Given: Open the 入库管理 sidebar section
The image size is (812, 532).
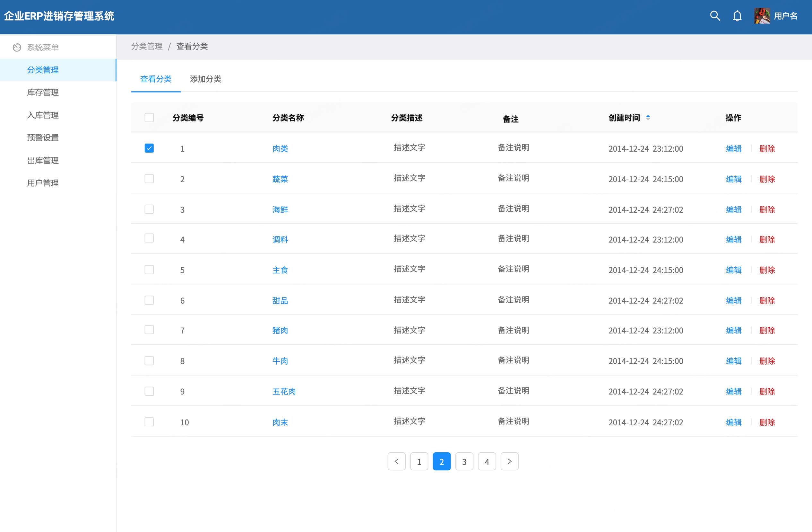Looking at the screenshot, I should coord(43,115).
